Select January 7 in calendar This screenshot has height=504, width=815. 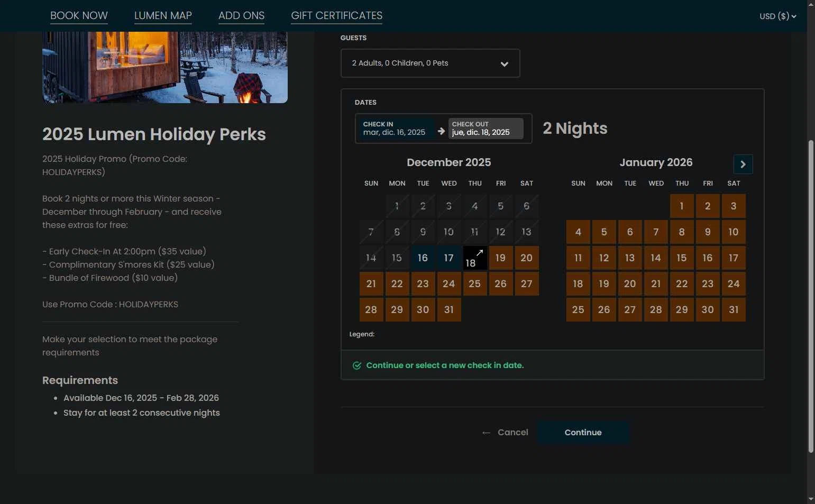tap(656, 232)
